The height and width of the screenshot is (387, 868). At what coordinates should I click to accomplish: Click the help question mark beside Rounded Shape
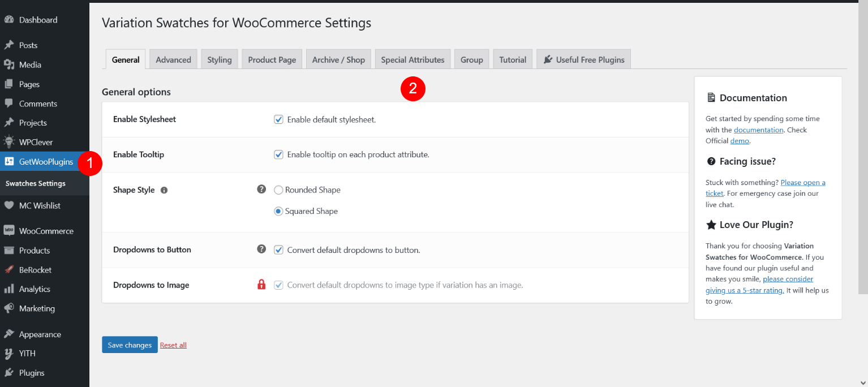[x=261, y=189]
